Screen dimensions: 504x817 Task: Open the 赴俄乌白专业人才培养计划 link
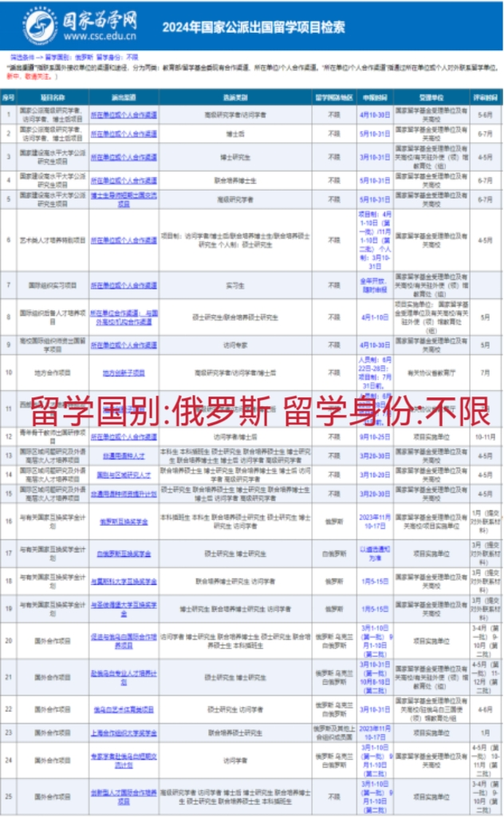(124, 677)
